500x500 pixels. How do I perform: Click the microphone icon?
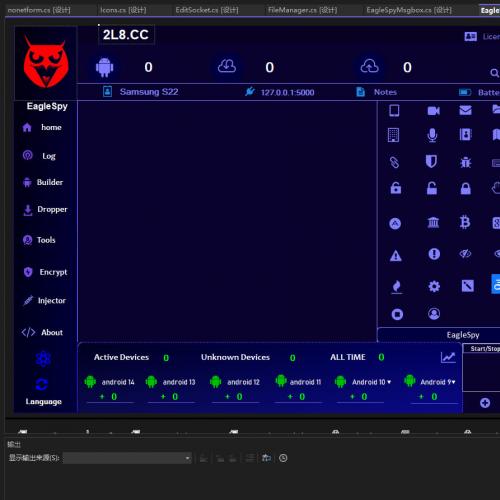[432, 135]
